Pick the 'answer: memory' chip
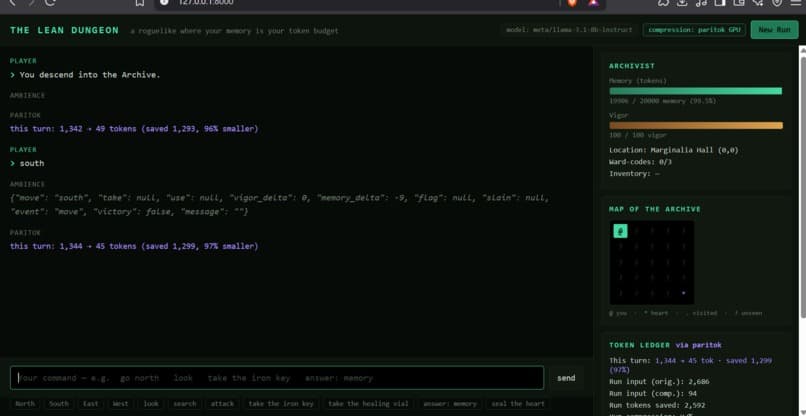This screenshot has height=416, width=806. (450, 404)
